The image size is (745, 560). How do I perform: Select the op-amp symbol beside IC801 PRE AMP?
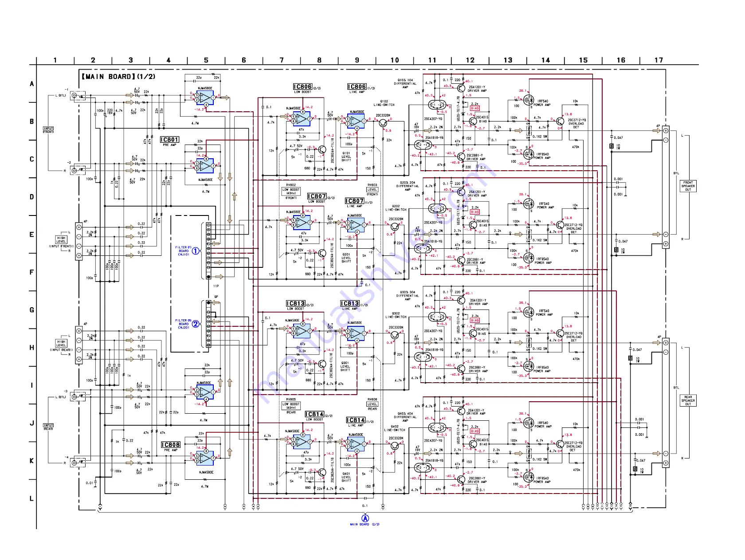(204, 165)
